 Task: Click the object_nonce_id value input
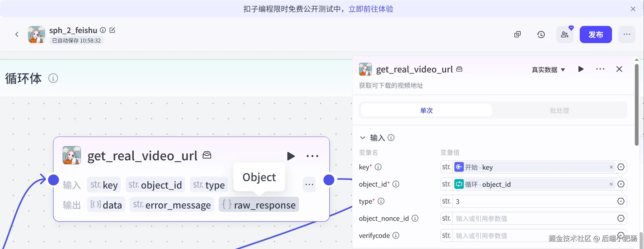(x=534, y=218)
